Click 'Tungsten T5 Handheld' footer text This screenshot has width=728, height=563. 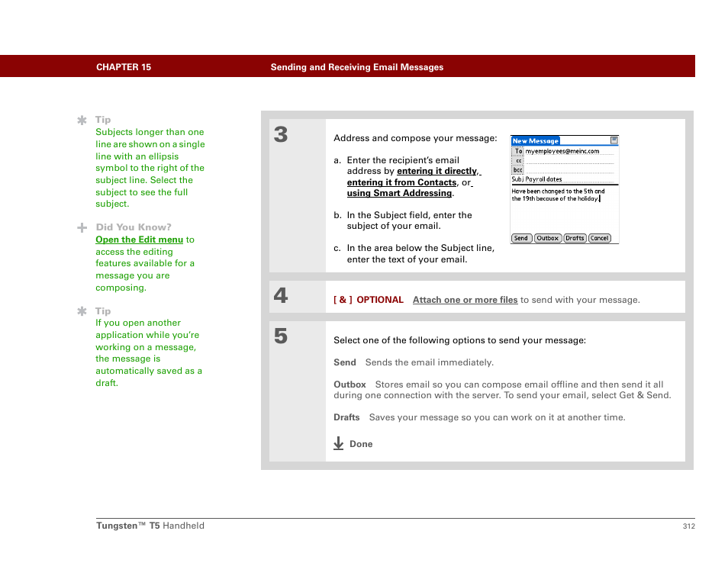coord(150,526)
